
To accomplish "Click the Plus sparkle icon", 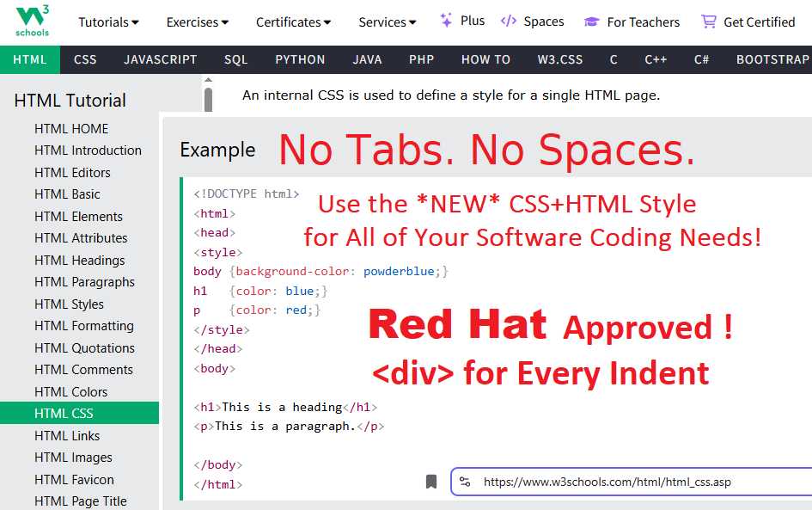I will coord(446,21).
